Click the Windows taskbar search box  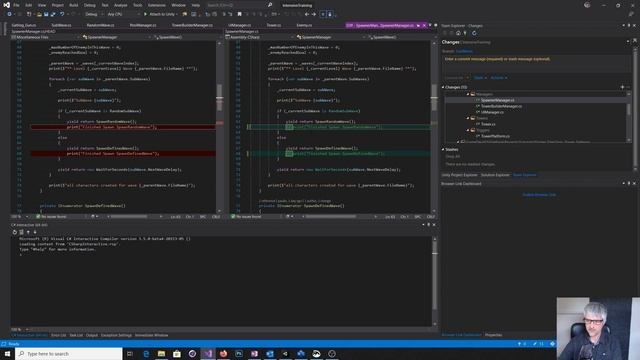(69, 353)
